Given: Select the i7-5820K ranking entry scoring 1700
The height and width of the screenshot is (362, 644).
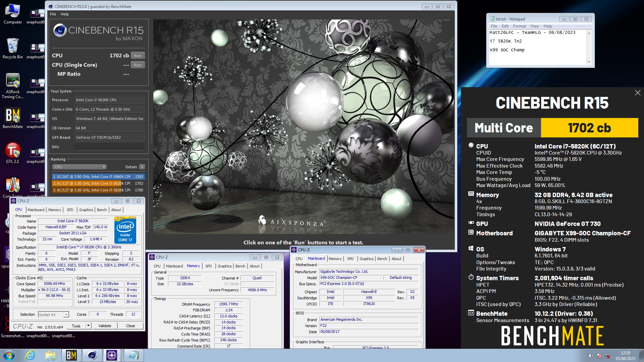Looking at the screenshot, I should 98,190.
